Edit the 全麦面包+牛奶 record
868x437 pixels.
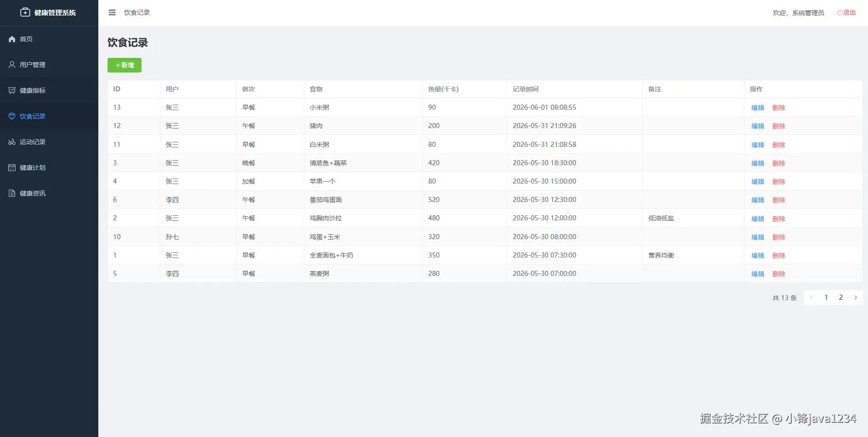pos(758,256)
